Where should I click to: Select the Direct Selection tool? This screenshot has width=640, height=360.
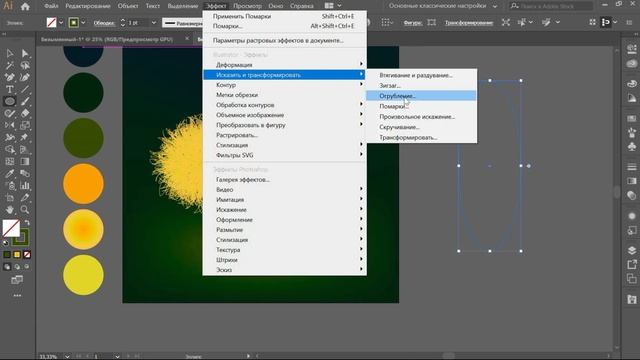coord(25,53)
